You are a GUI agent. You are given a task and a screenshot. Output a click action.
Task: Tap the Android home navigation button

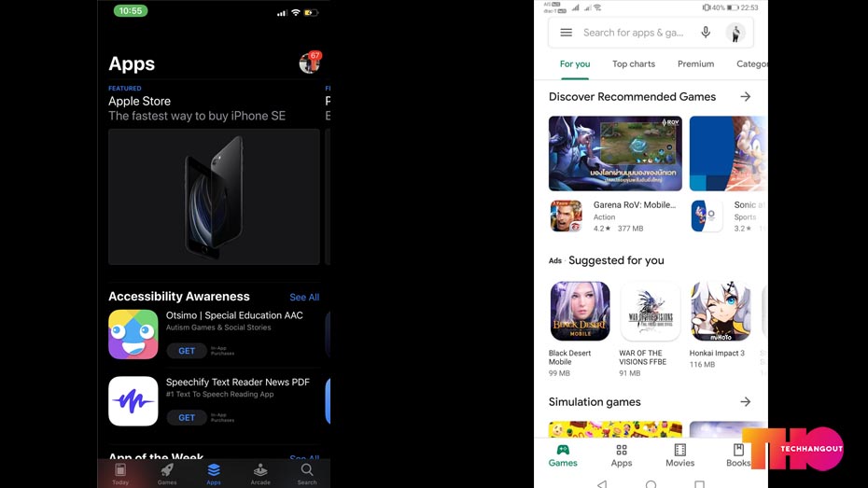coord(651,484)
